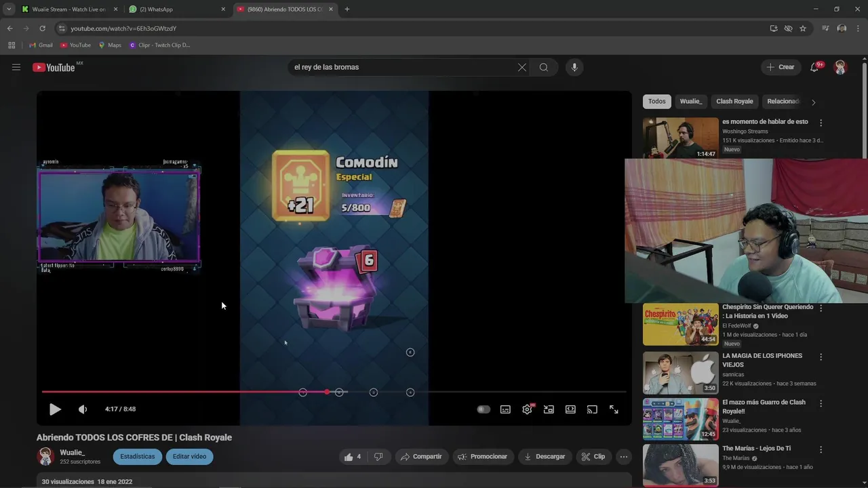Create a Clip with scissors button

593,457
